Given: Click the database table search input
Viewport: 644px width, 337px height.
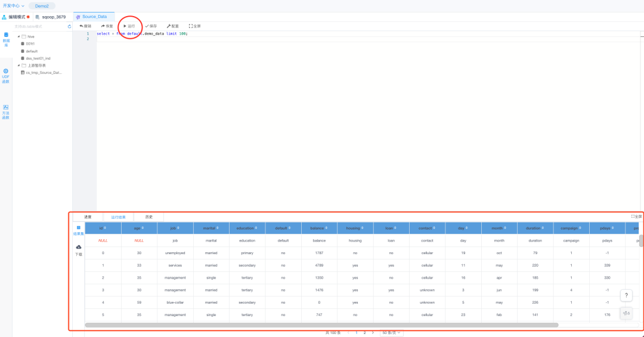Looking at the screenshot, I should click(x=39, y=26).
